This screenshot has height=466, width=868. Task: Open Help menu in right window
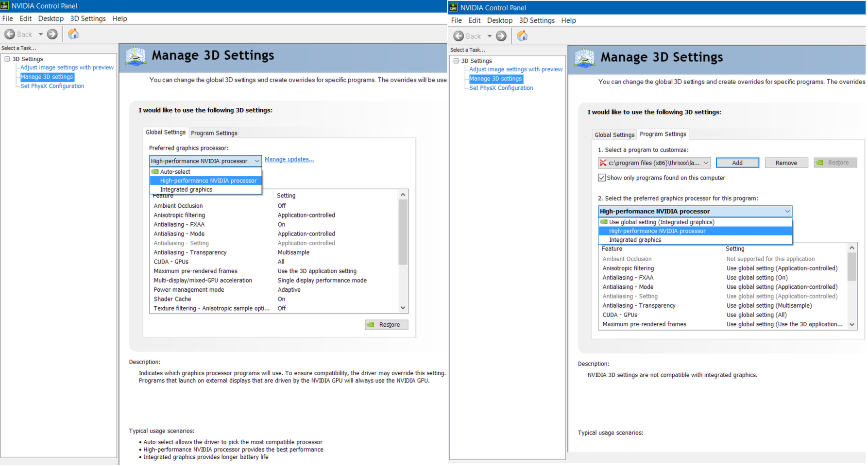click(x=568, y=20)
